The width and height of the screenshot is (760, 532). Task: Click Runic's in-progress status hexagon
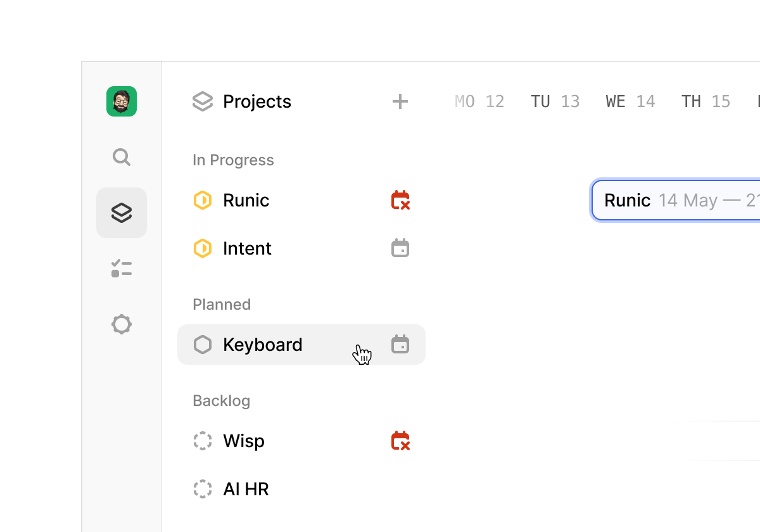pos(203,200)
